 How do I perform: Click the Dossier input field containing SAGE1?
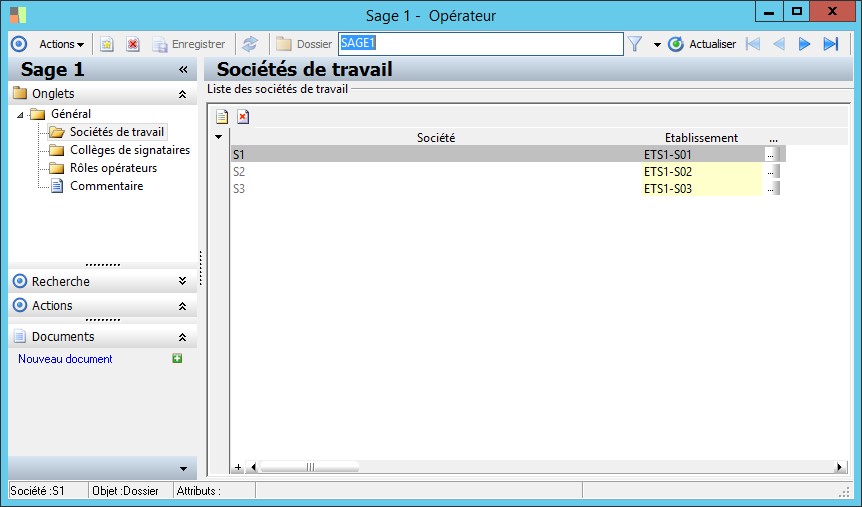point(480,44)
